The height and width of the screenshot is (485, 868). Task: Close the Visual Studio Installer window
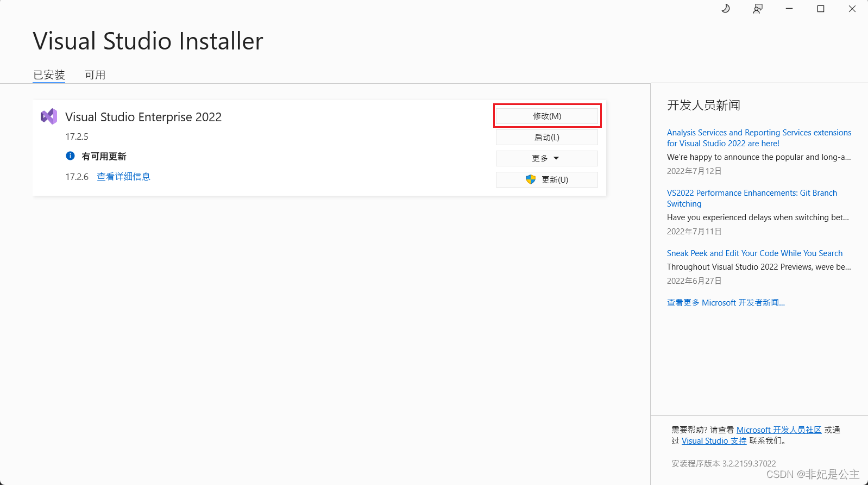(852, 9)
